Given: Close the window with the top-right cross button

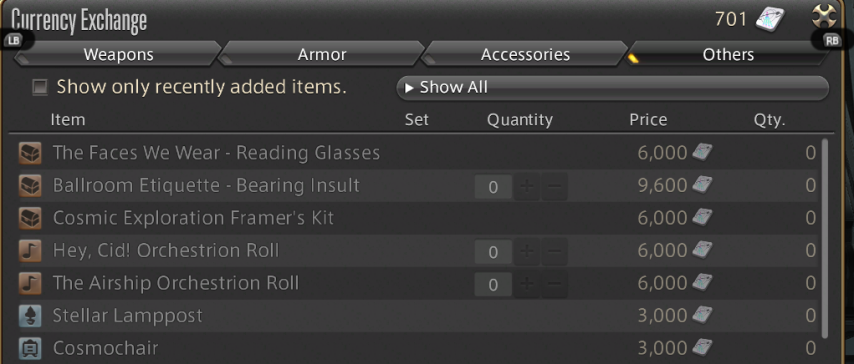Looking at the screenshot, I should 824,16.
